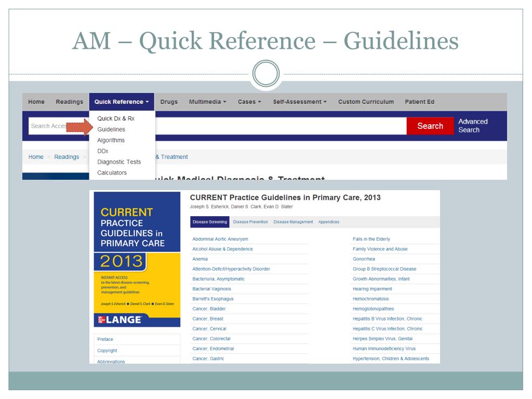Open Barrett's Esophagus topic
This screenshot has width=532, height=399.
(212, 299)
